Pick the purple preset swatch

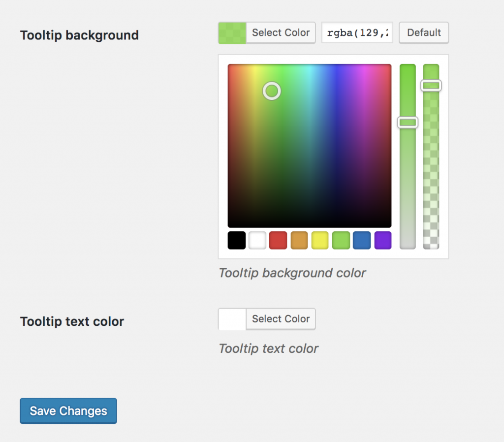(383, 240)
